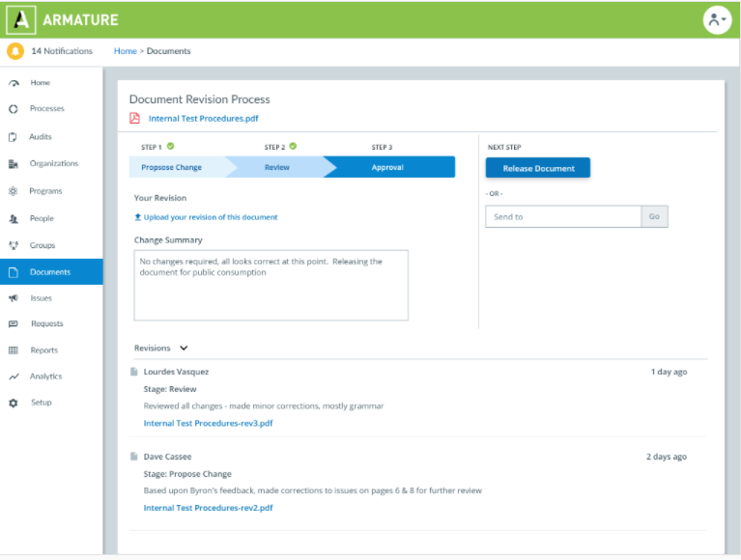This screenshot has width=741, height=560.
Task: Select Documents in the sidebar
Action: (x=51, y=272)
